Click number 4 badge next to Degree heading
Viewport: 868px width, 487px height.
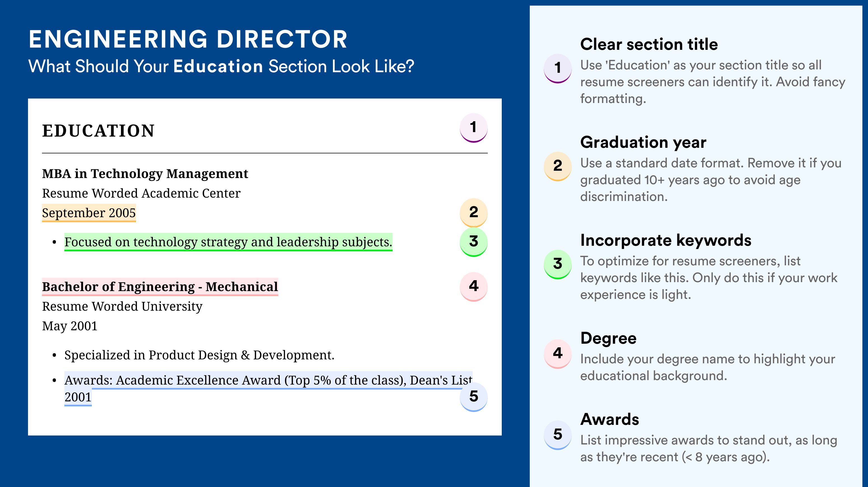click(558, 353)
